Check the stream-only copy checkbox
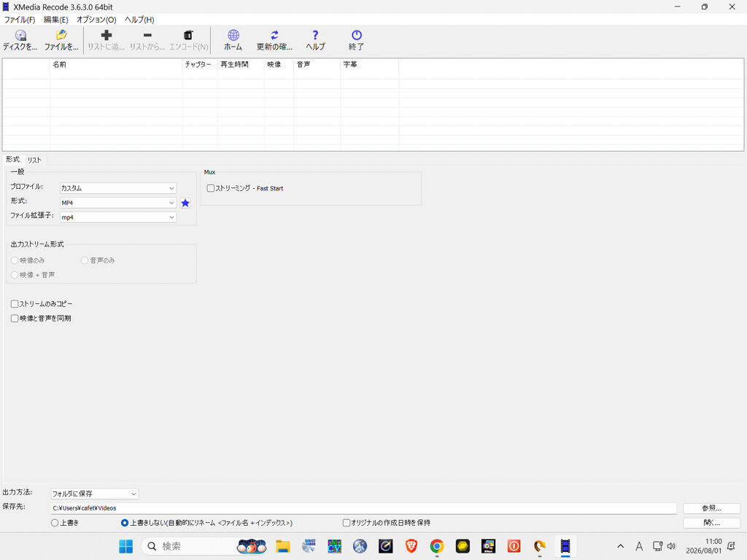Viewport: 747px width, 560px height. [15, 304]
